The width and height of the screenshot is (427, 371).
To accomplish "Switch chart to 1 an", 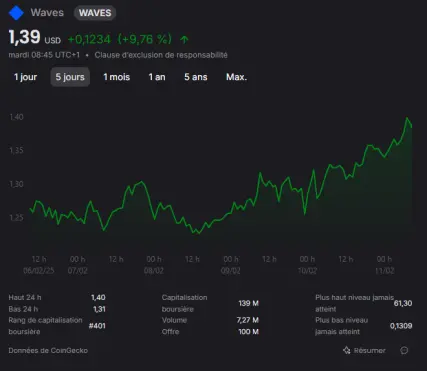I will tap(157, 77).
